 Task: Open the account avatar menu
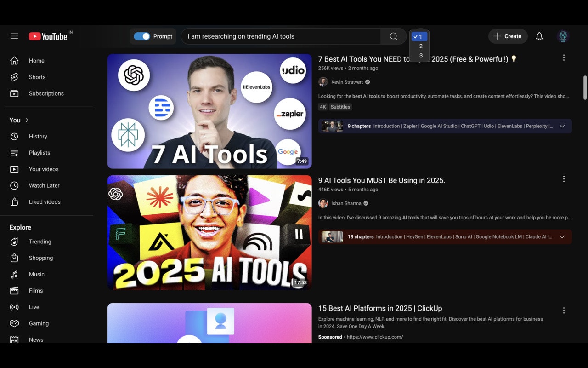(x=563, y=36)
